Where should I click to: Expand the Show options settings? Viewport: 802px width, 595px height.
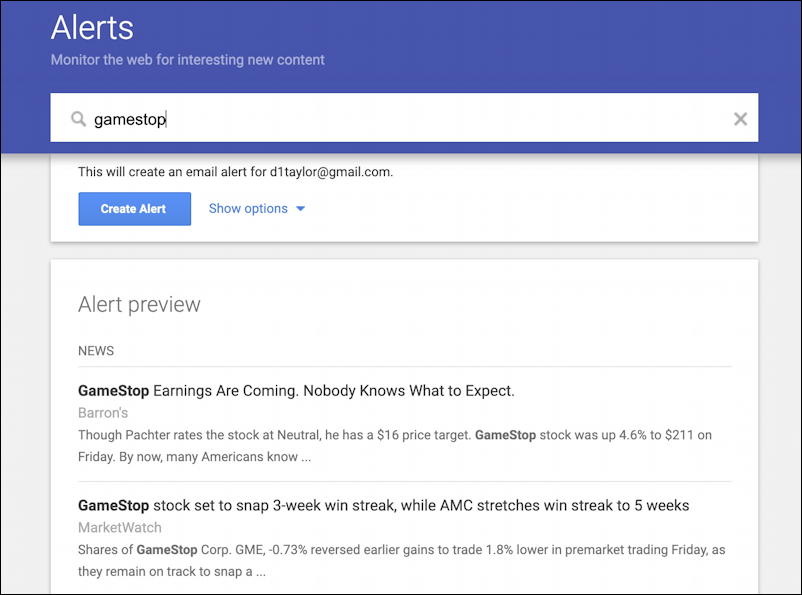248,209
